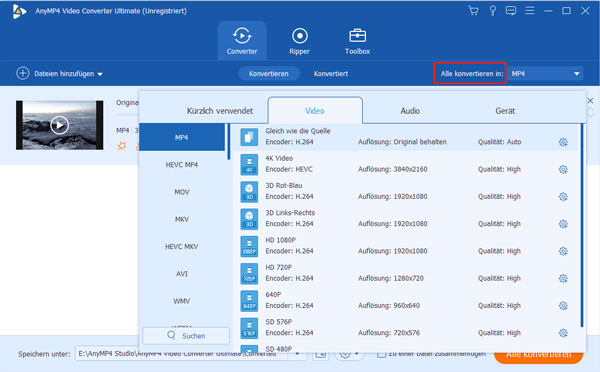Open the feedback chat icon

(x=511, y=11)
